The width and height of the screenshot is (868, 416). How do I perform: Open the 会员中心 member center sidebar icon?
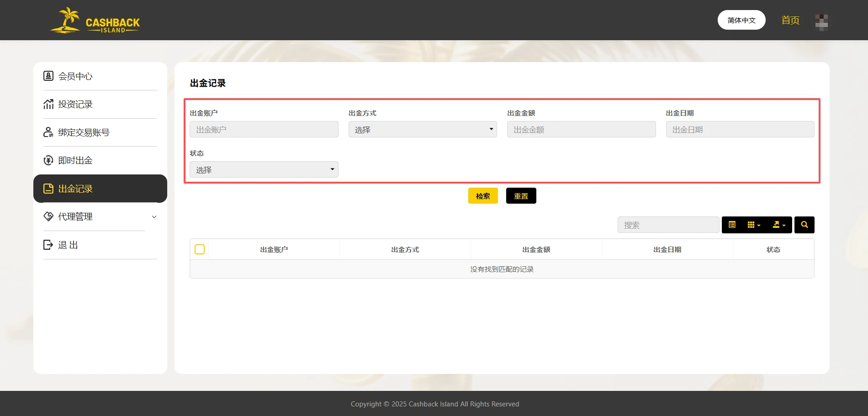click(48, 76)
